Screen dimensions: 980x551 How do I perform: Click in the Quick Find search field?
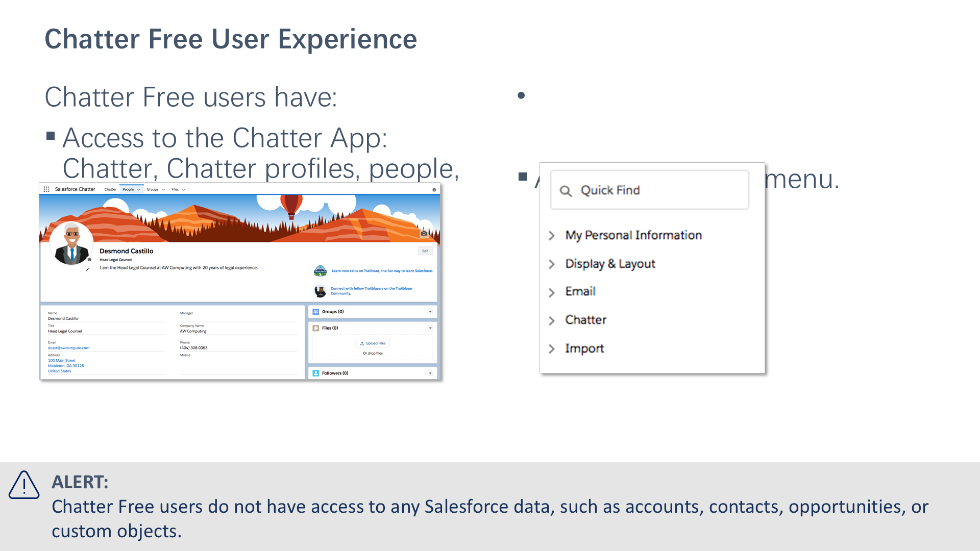[649, 190]
